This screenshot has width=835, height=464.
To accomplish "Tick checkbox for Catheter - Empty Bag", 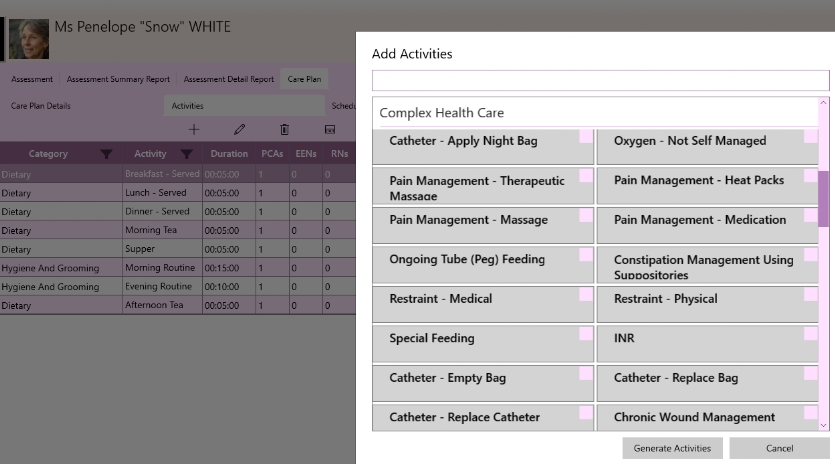I will 586,373.
